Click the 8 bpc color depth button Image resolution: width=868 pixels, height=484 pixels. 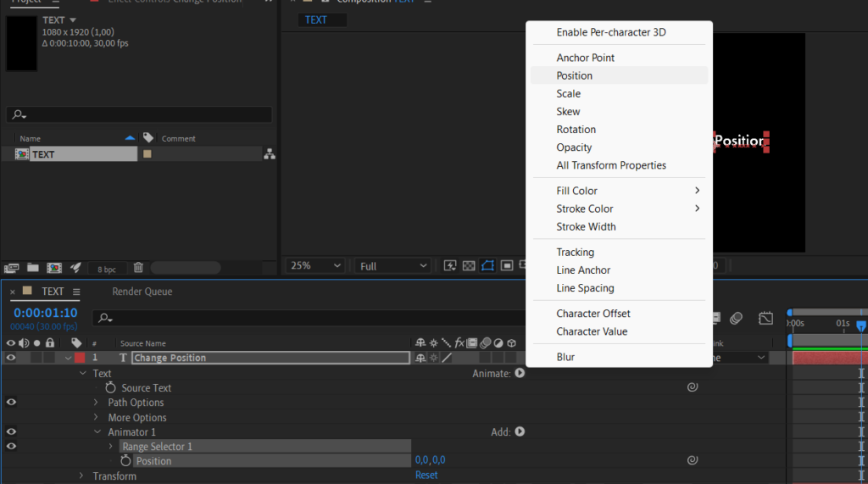pos(107,270)
